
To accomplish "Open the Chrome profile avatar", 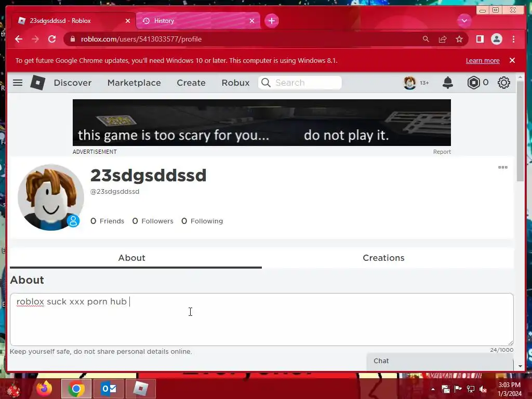I will (496, 39).
